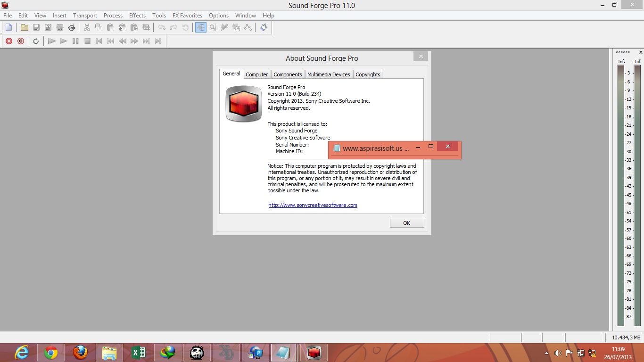Select the Pencil tool icon
Screen dimensions: 644x362
pos(224,27)
